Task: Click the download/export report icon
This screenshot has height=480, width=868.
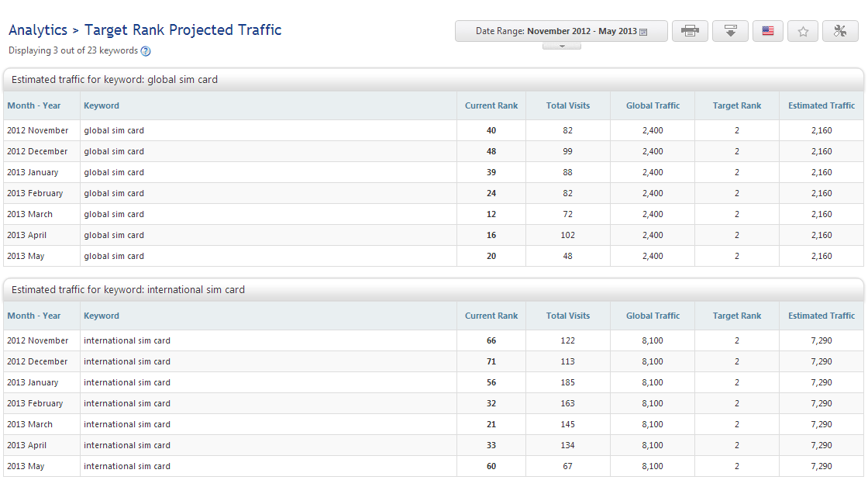Action: (729, 31)
